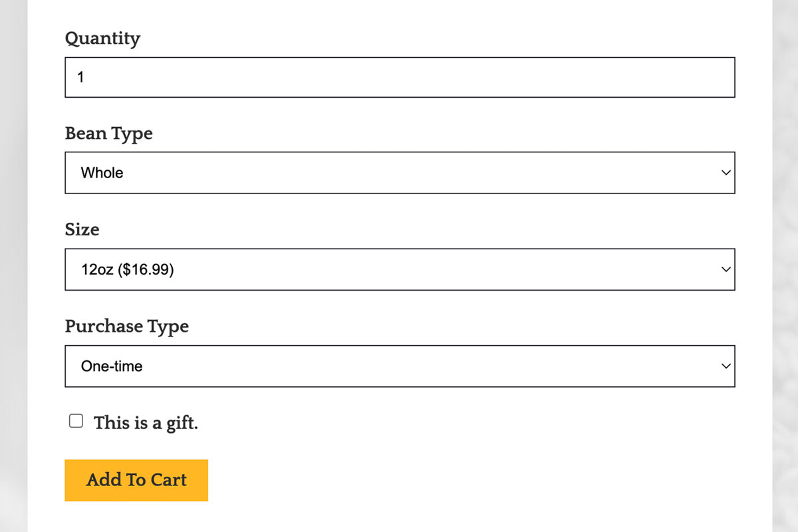Click the marble background right of the form
This screenshot has height=532, width=798.
[x=785, y=266]
